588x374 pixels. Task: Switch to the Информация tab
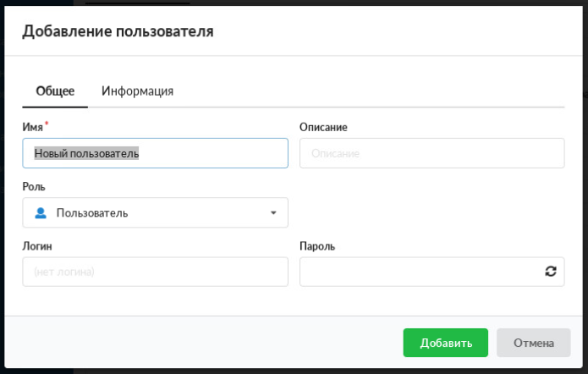coord(138,91)
